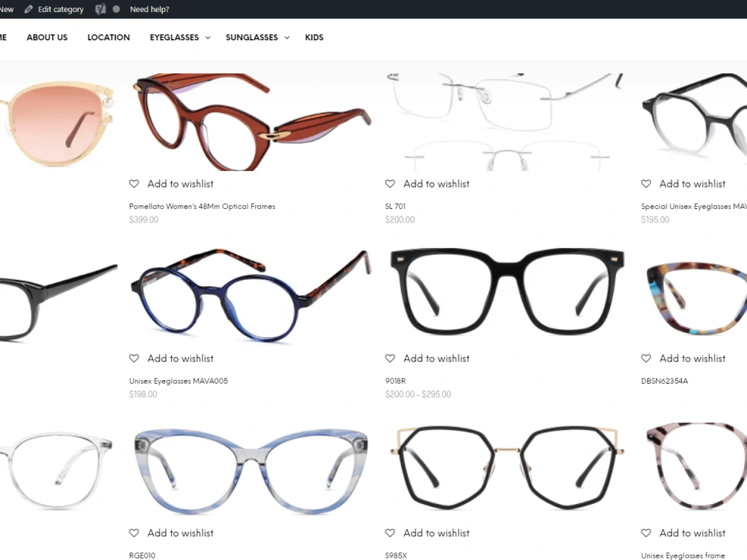Click the $200.00 – $295.00 price range
747x560 pixels.
pos(418,394)
